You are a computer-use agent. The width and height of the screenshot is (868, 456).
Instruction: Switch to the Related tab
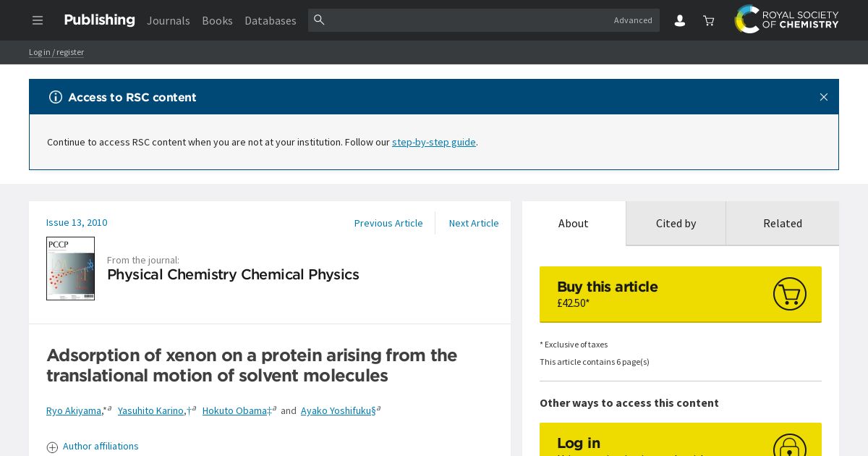click(x=783, y=223)
